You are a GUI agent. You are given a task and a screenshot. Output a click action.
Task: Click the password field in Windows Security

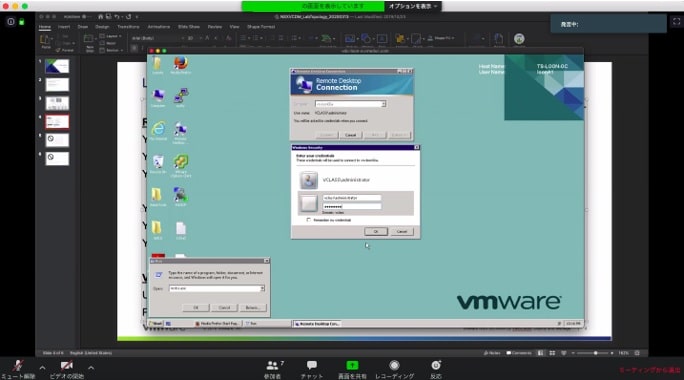352,206
